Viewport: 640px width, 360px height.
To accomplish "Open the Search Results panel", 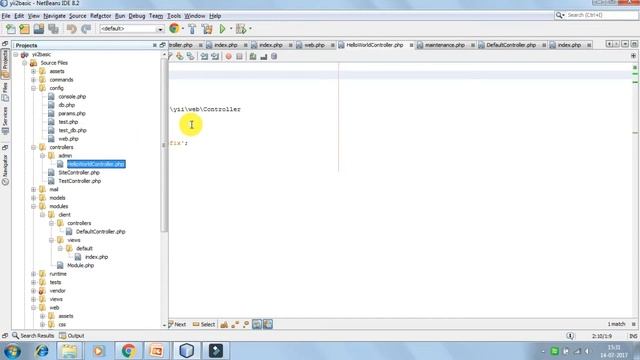I will tap(33, 336).
